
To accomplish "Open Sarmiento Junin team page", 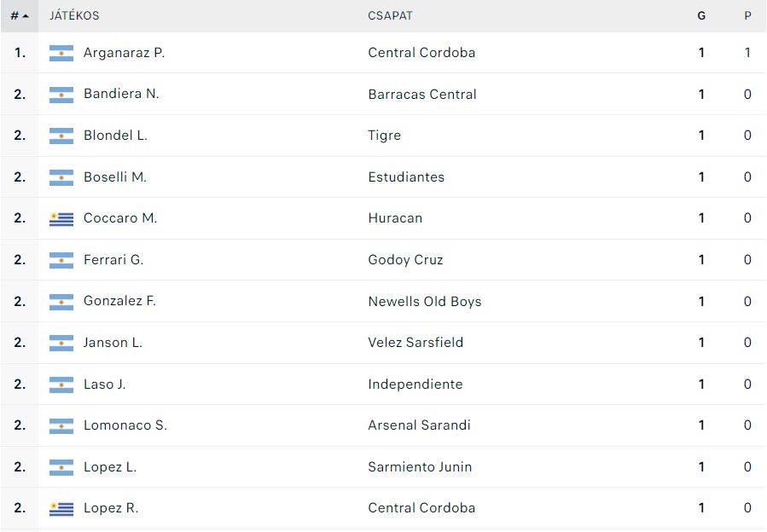I will [x=420, y=467].
